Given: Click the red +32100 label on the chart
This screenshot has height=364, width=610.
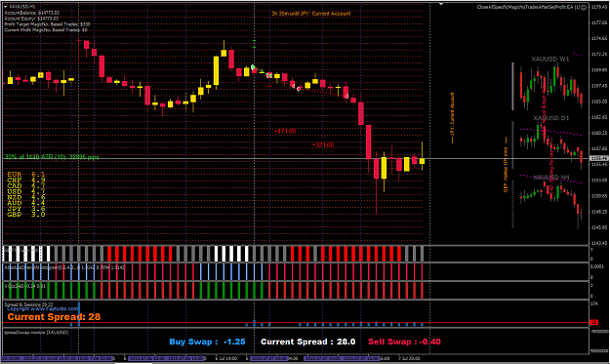Looking at the screenshot, I should pos(323,145).
